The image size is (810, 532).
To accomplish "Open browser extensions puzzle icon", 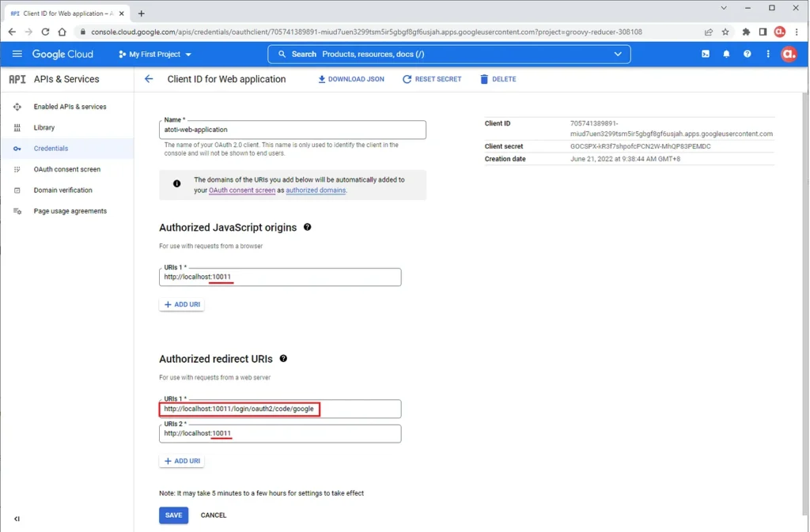I will click(746, 32).
